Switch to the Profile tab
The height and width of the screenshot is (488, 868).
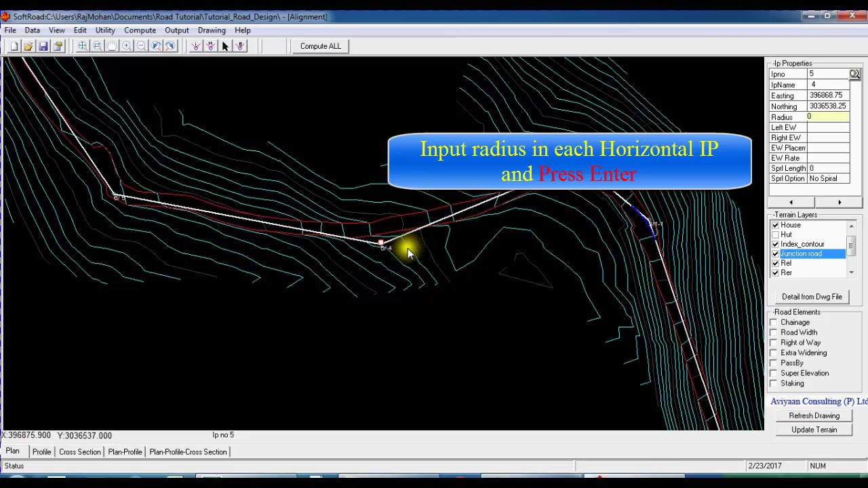[42, 451]
